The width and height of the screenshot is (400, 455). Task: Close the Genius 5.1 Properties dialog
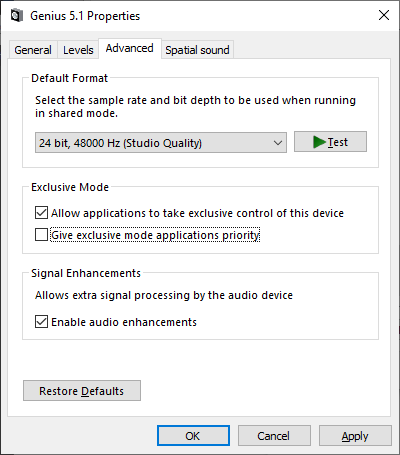tap(384, 15)
